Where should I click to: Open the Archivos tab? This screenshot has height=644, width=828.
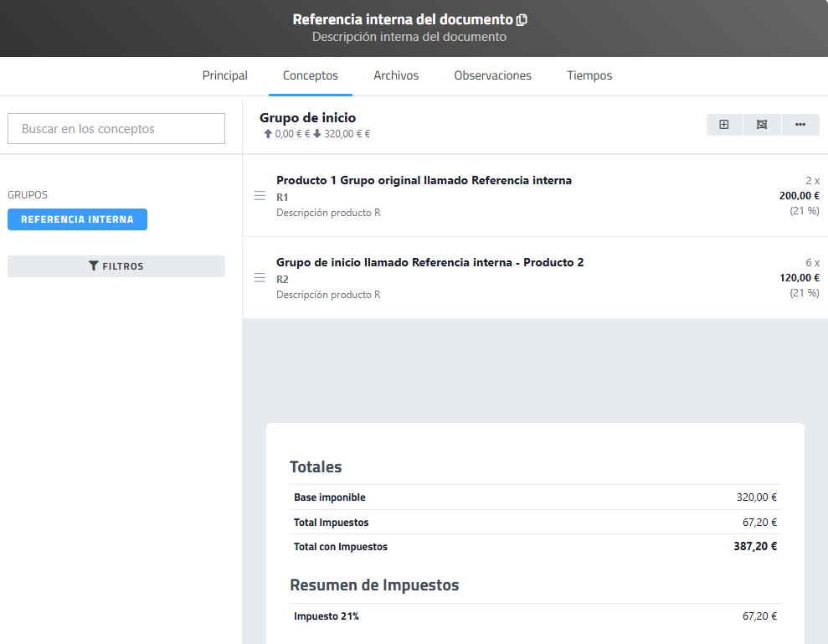pos(396,75)
